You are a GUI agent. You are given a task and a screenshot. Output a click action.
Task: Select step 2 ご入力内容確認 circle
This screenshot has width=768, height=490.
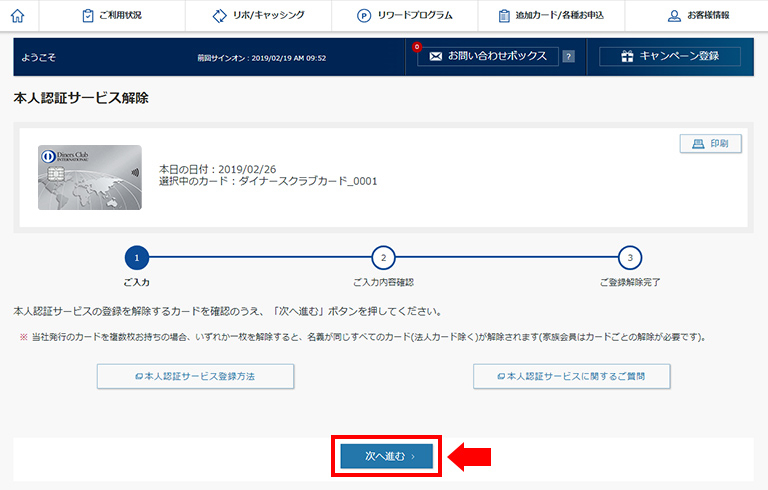coord(383,258)
